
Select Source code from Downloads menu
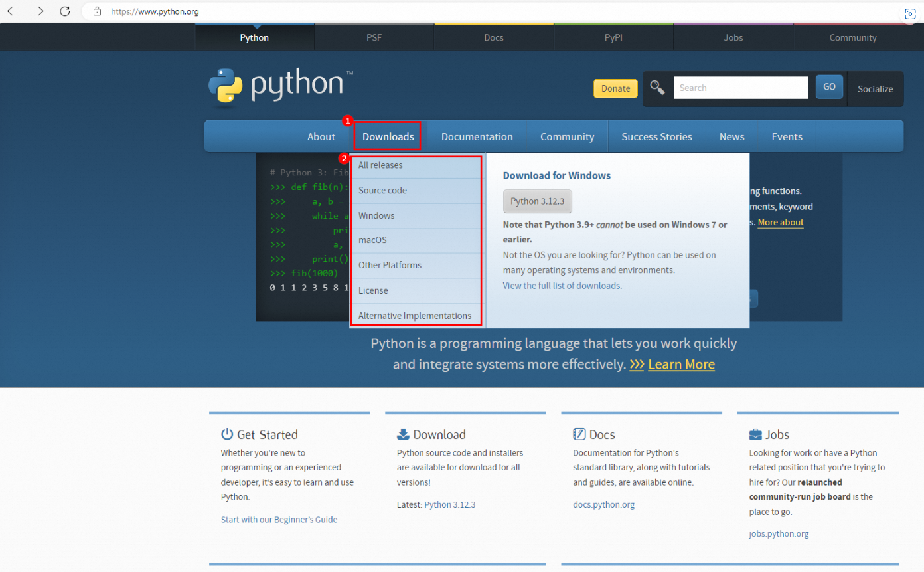coord(418,191)
